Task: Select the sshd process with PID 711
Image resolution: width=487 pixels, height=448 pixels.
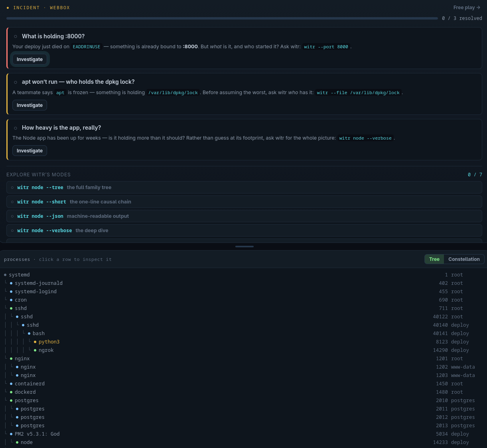Action: point(243,308)
